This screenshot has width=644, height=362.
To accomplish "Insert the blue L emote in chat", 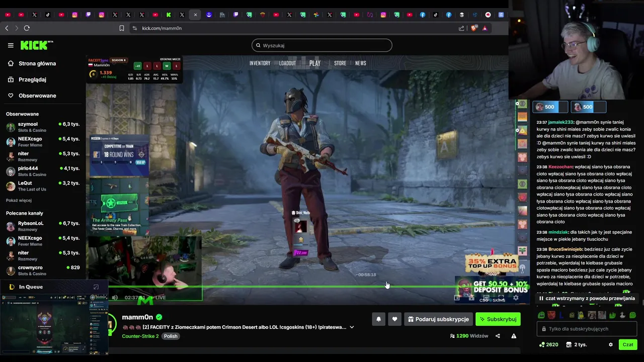I will (562, 315).
